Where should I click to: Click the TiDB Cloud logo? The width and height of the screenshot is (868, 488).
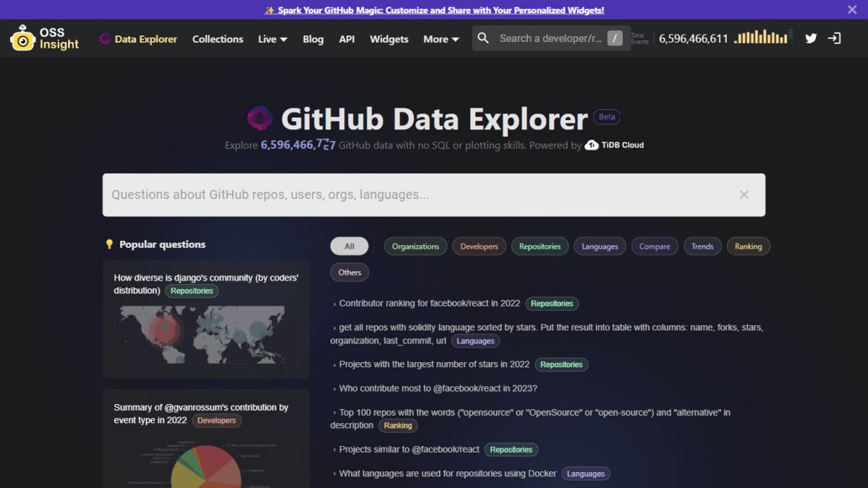pos(614,145)
